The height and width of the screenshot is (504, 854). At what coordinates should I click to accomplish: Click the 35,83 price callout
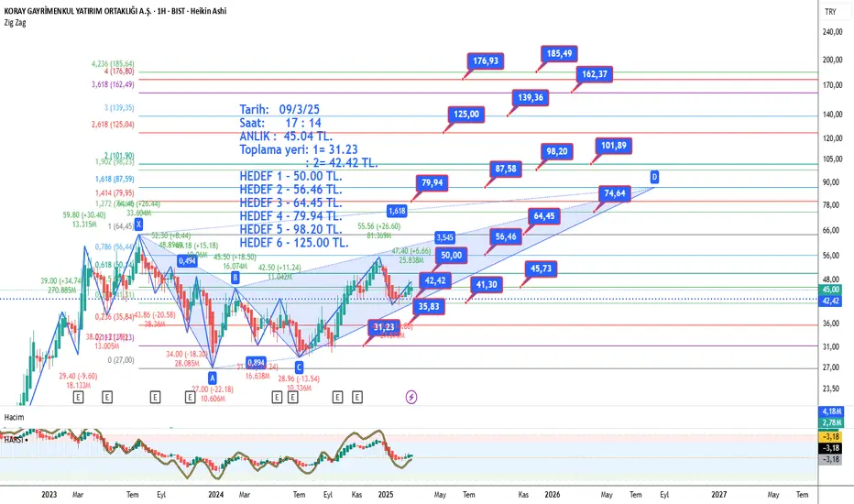pos(429,307)
